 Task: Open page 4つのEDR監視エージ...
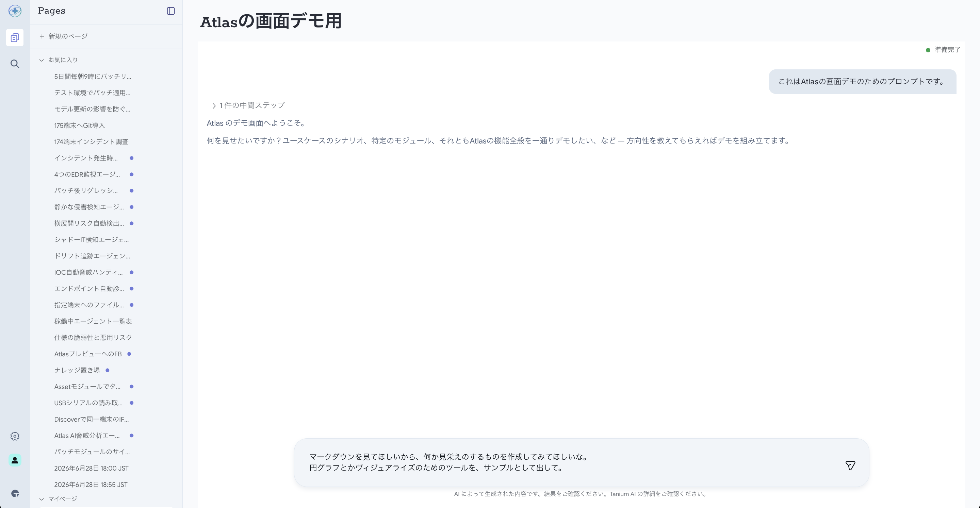(x=87, y=174)
